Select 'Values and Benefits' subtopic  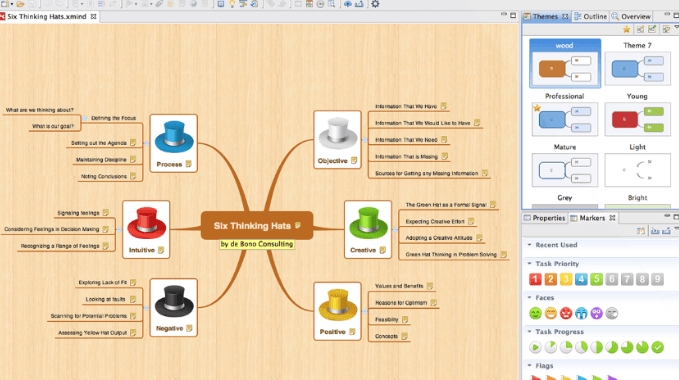[x=399, y=286]
